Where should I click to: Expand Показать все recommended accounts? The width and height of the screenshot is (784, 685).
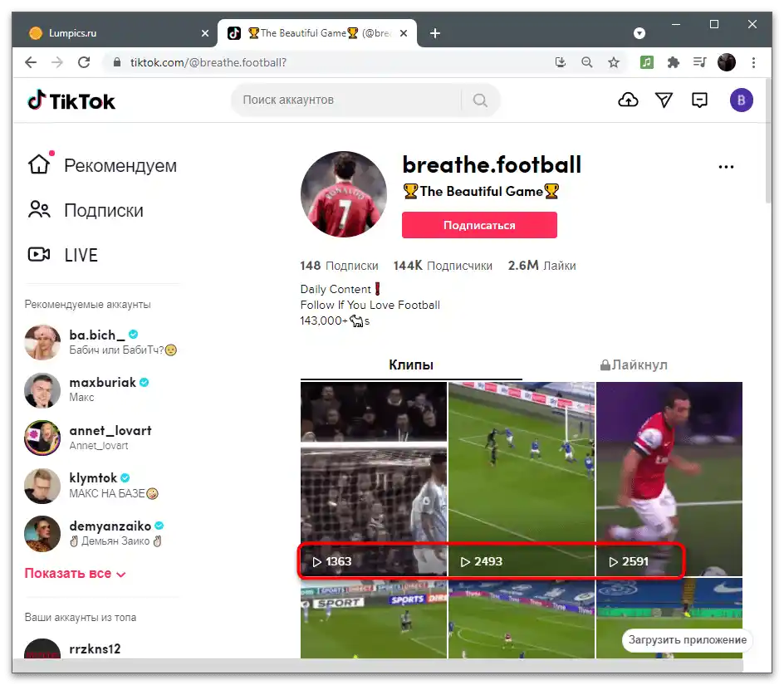(x=75, y=573)
